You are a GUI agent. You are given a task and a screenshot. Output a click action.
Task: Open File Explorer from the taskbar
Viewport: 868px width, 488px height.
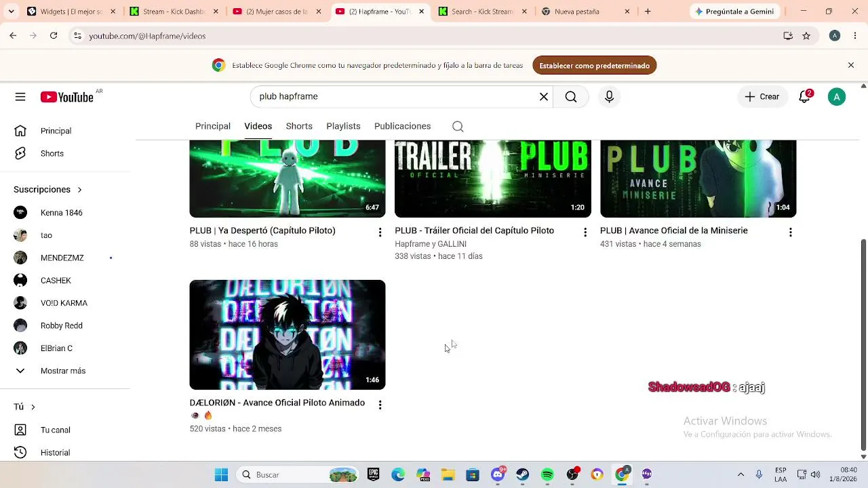pos(448,474)
